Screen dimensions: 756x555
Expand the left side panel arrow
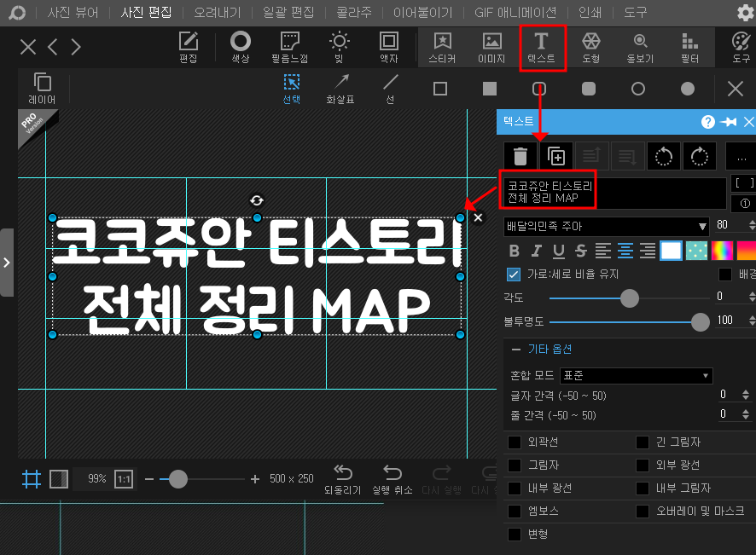6,263
